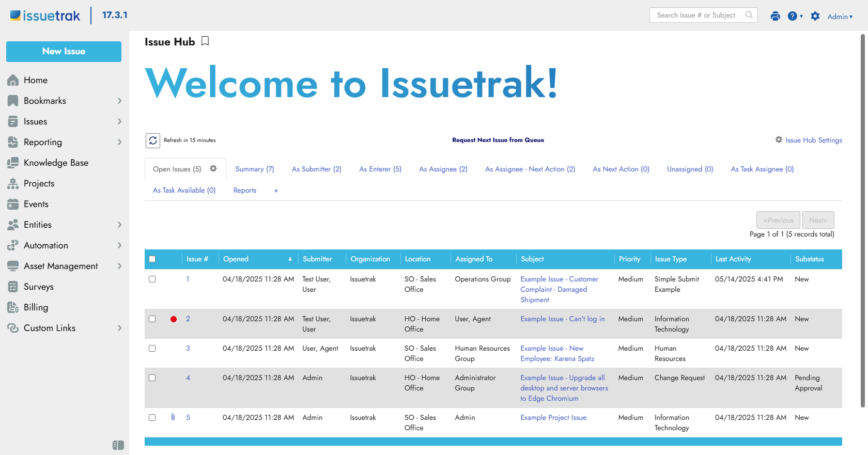This screenshot has width=868, height=455.
Task: Open Events via its calendar icon
Action: point(13,204)
